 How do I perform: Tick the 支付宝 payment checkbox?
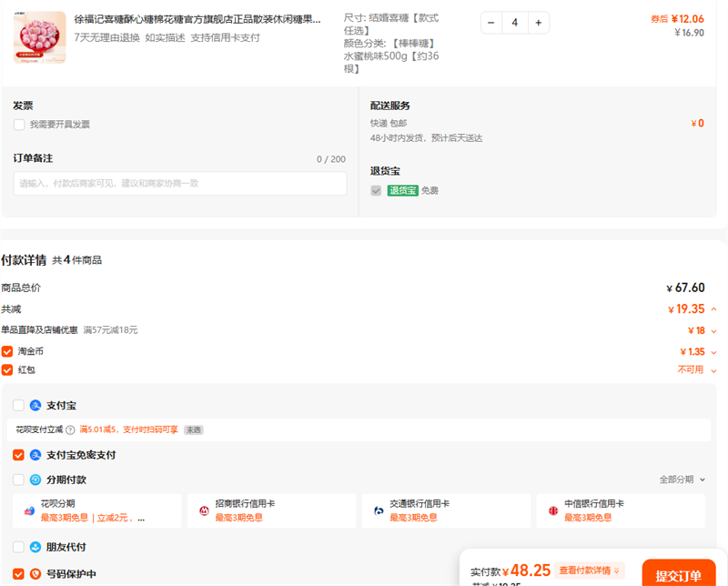[19, 405]
